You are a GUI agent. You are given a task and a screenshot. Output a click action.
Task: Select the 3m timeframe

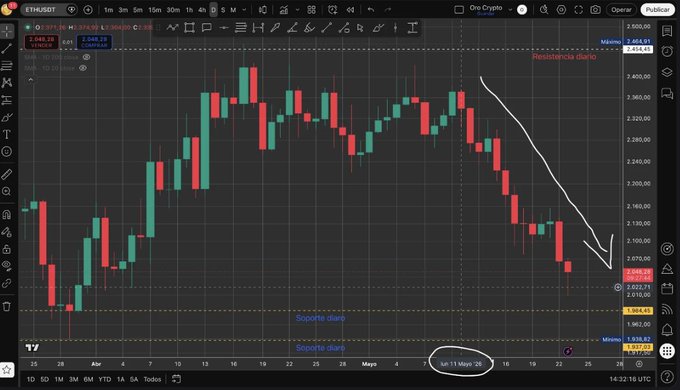coord(123,10)
